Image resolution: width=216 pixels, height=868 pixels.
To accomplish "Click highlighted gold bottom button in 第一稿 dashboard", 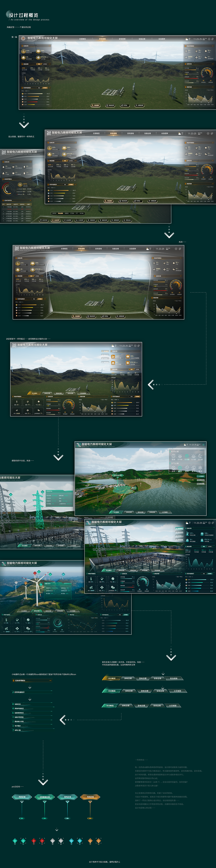I will (95, 105).
